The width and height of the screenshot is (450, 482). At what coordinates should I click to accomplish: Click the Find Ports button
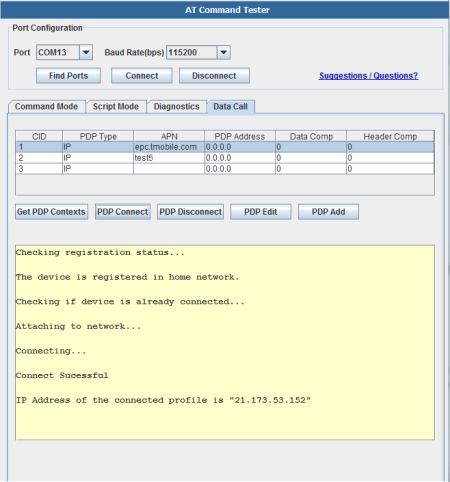(68, 76)
